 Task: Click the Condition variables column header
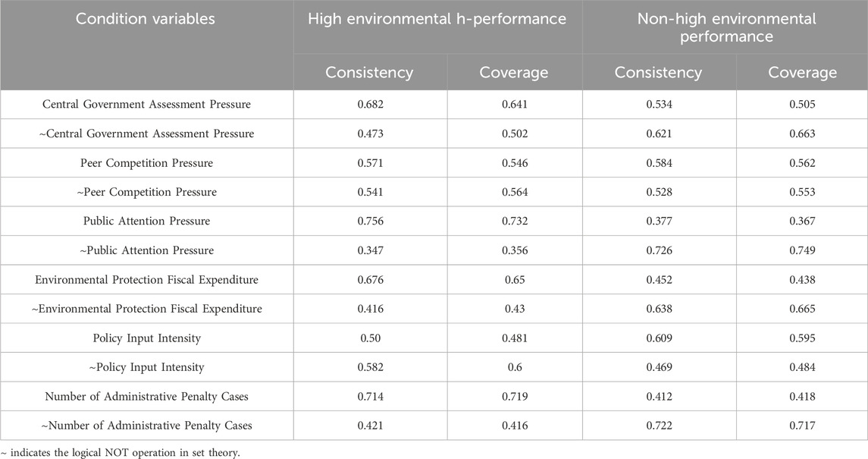point(146,20)
